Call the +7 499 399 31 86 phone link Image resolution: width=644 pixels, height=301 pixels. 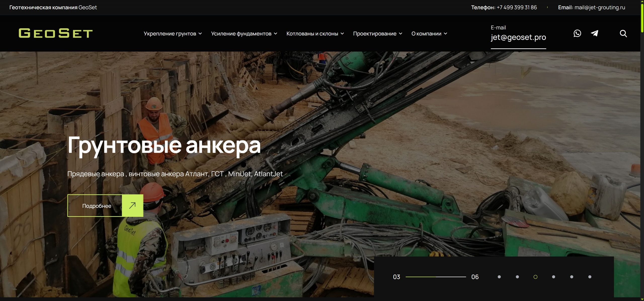[516, 7]
